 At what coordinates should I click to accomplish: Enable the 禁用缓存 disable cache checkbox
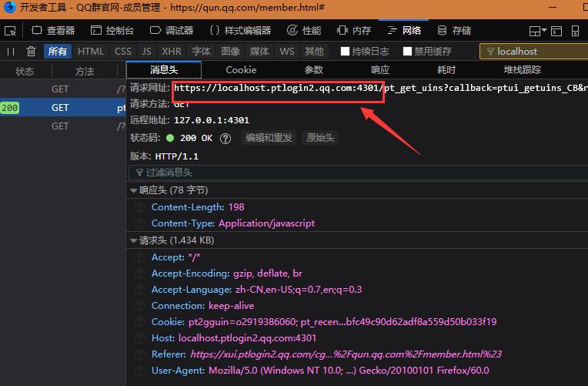[407, 51]
